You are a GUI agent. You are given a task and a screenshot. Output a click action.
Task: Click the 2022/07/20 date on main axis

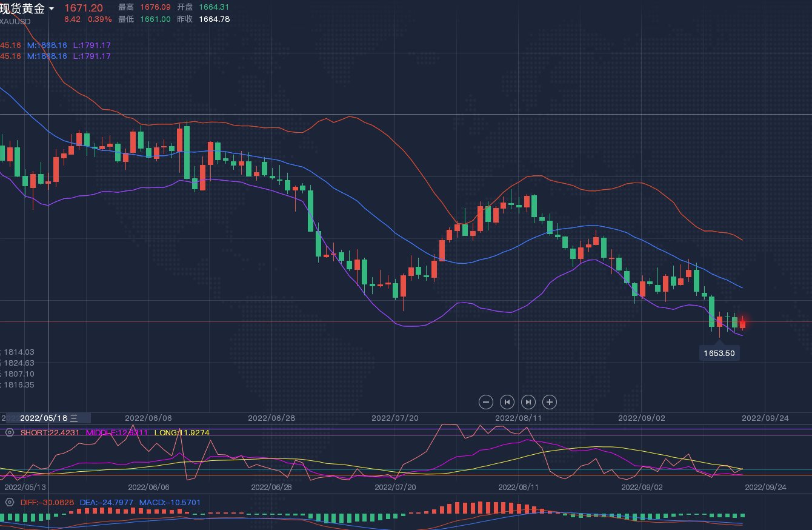(x=394, y=418)
